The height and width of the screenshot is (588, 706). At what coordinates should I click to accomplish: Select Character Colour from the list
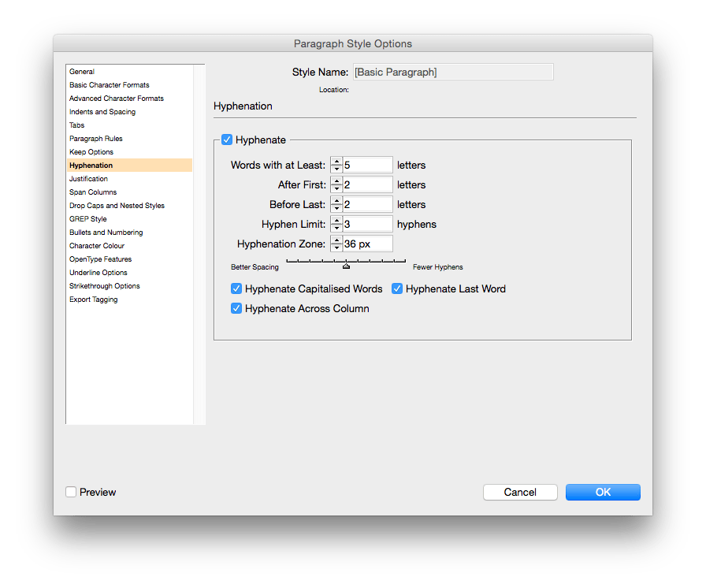click(98, 245)
